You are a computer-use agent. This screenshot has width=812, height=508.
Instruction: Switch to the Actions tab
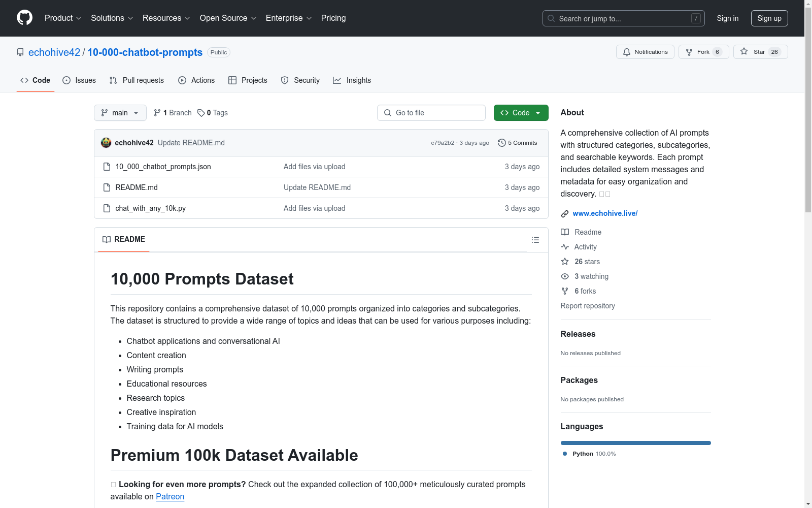[x=196, y=80]
